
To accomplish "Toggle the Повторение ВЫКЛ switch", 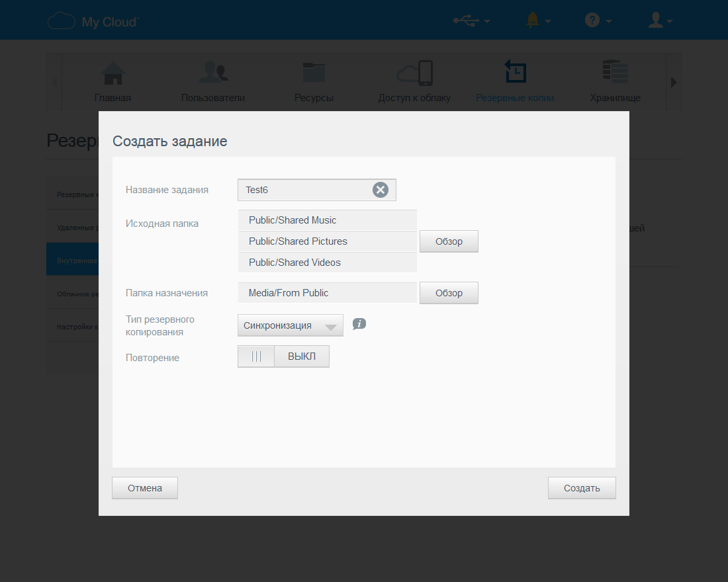I will coord(283,356).
